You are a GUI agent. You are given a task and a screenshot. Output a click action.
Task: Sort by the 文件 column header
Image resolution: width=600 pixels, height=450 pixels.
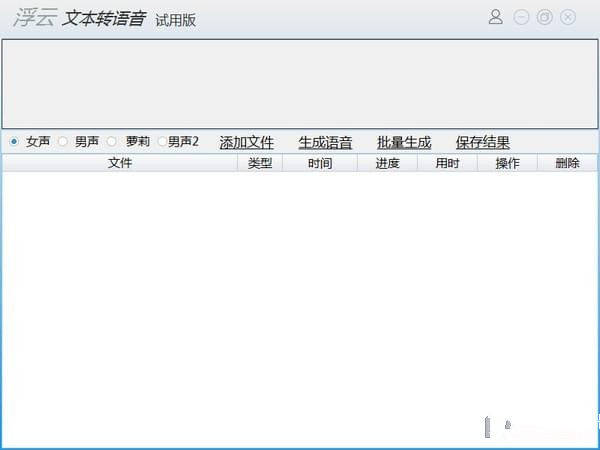click(x=120, y=163)
